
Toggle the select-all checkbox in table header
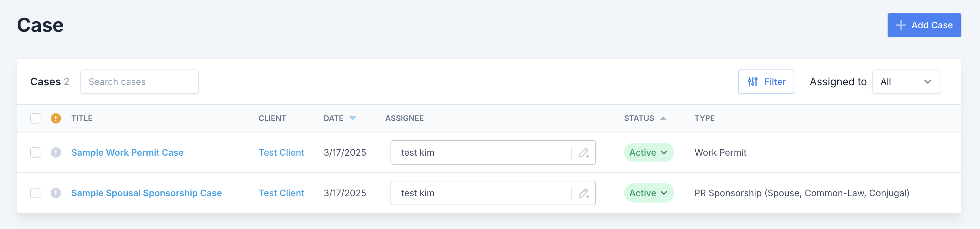[35, 118]
